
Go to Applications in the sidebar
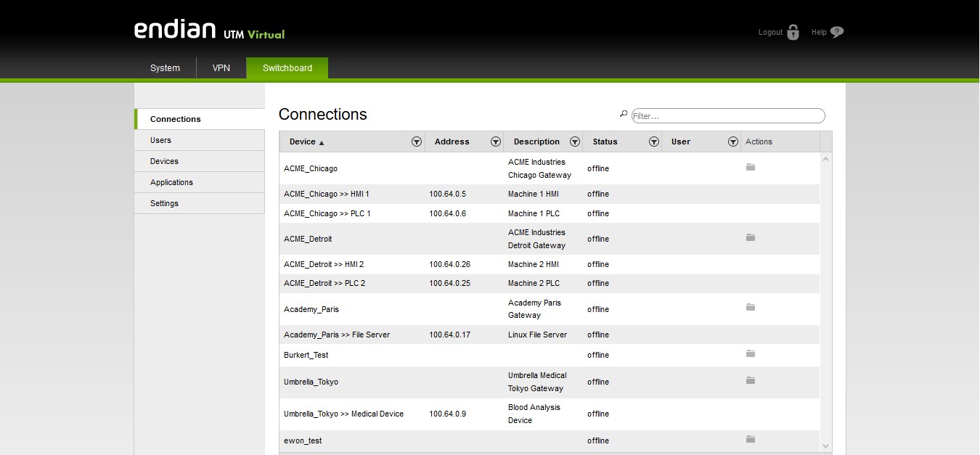coord(171,182)
